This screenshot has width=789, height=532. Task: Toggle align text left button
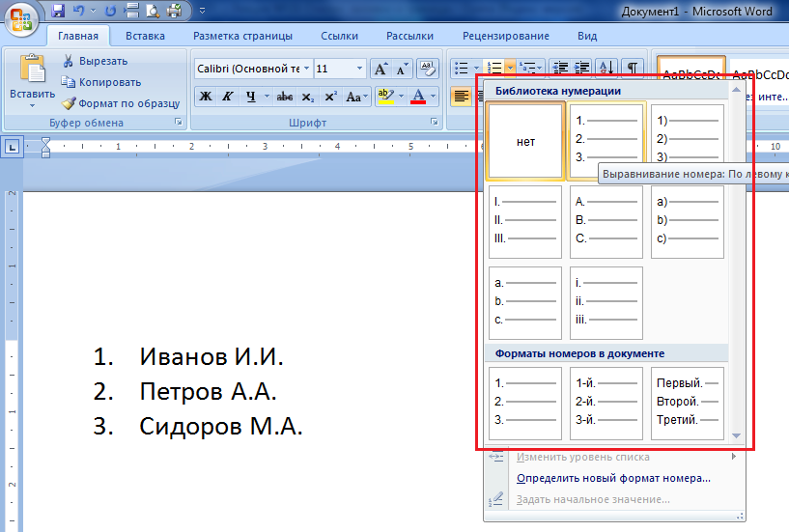(x=461, y=97)
